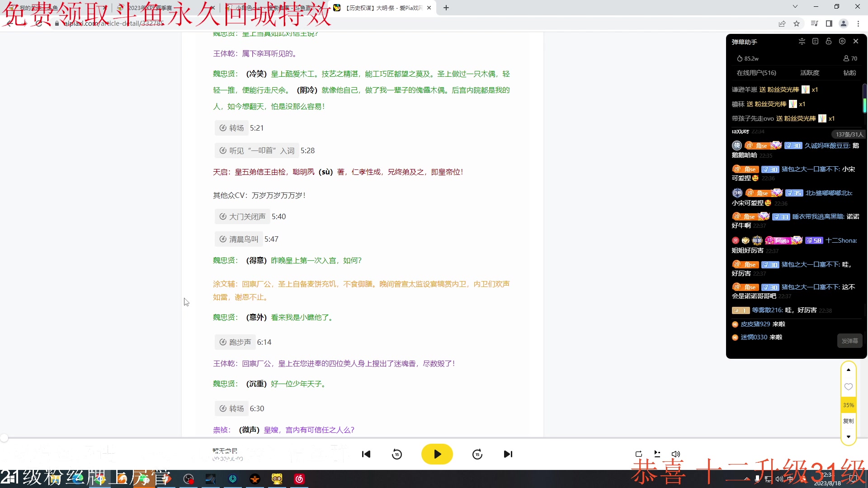Click the volume icon in the player controls
The image size is (868, 488).
[x=675, y=454]
